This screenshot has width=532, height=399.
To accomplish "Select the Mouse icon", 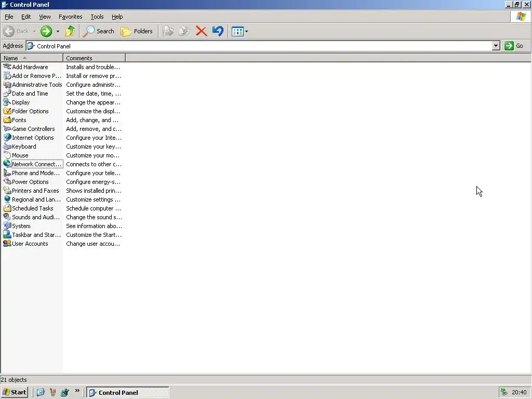I will pyautogui.click(x=7, y=155).
